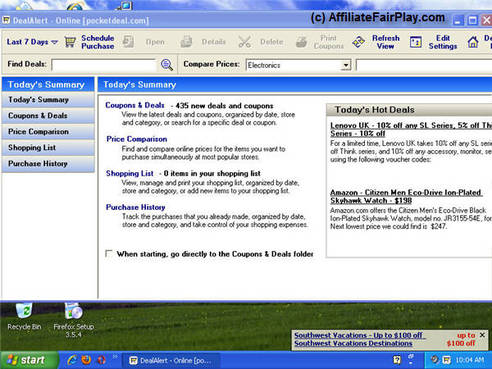Screen dimensions: 492x369
Task: Click the Delete toolbar label
Action: pos(271,42)
